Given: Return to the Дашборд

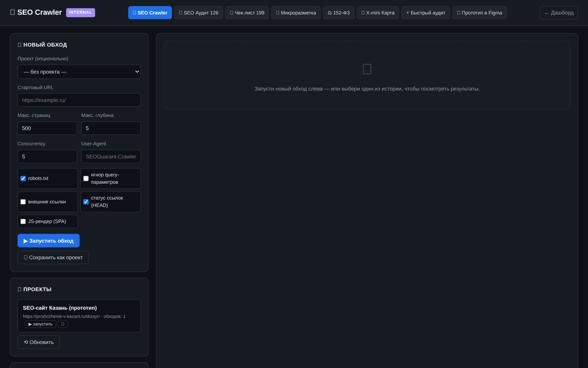Looking at the screenshot, I should tap(559, 13).
